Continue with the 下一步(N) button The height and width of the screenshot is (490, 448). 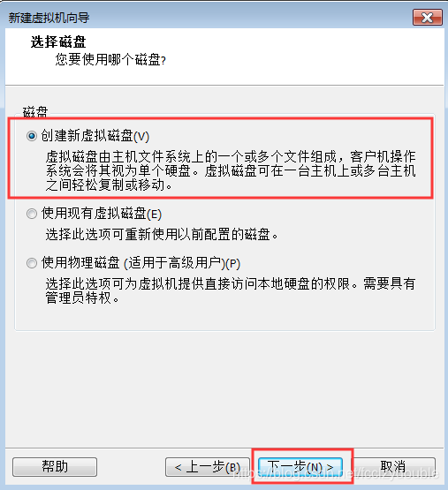(x=300, y=467)
